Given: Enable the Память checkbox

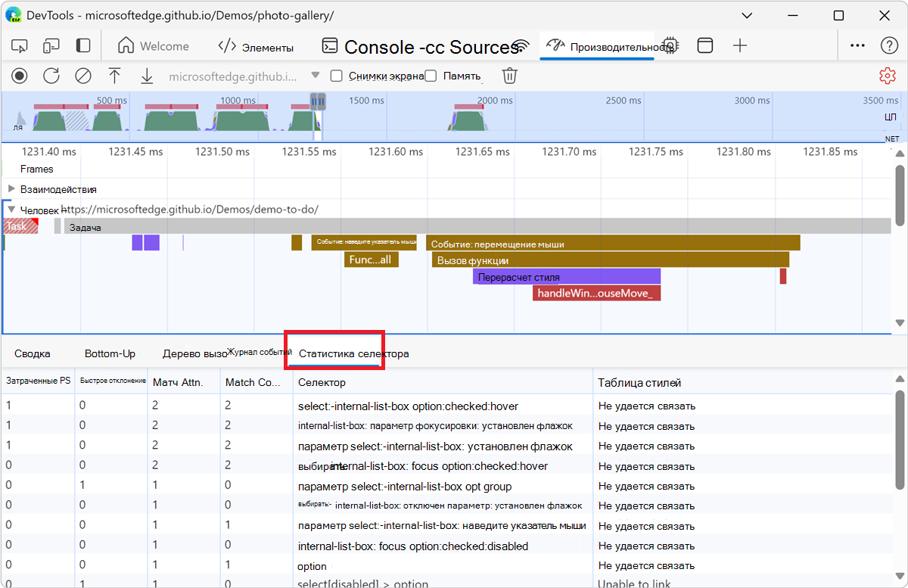Looking at the screenshot, I should point(431,76).
